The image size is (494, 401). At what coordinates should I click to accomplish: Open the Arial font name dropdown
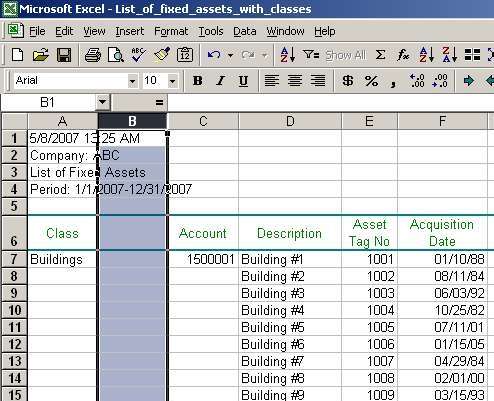click(132, 81)
